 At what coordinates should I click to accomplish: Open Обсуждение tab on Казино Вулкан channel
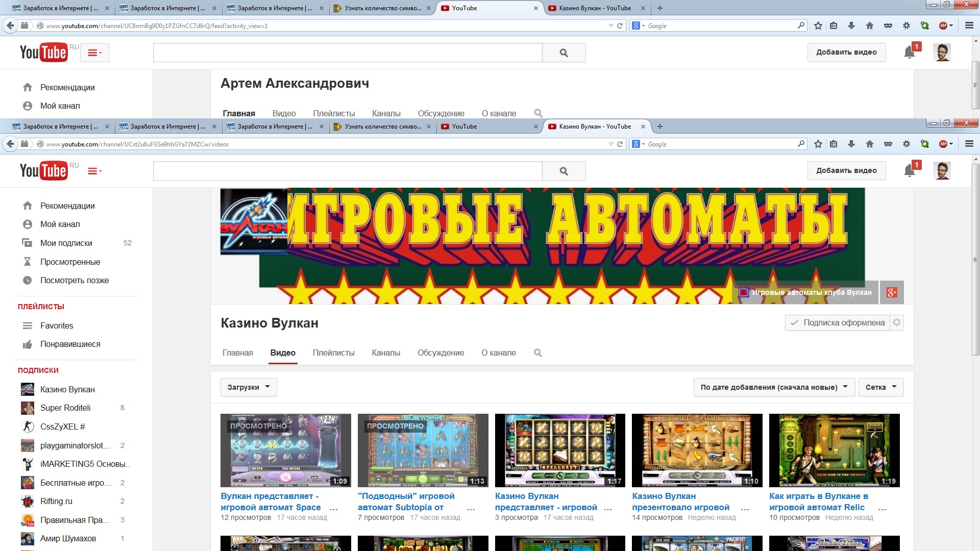pyautogui.click(x=440, y=353)
